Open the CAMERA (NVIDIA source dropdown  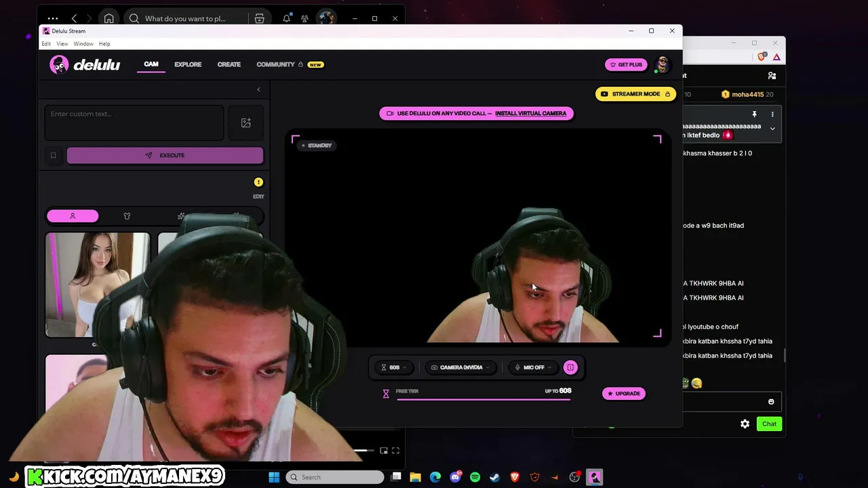click(x=460, y=367)
